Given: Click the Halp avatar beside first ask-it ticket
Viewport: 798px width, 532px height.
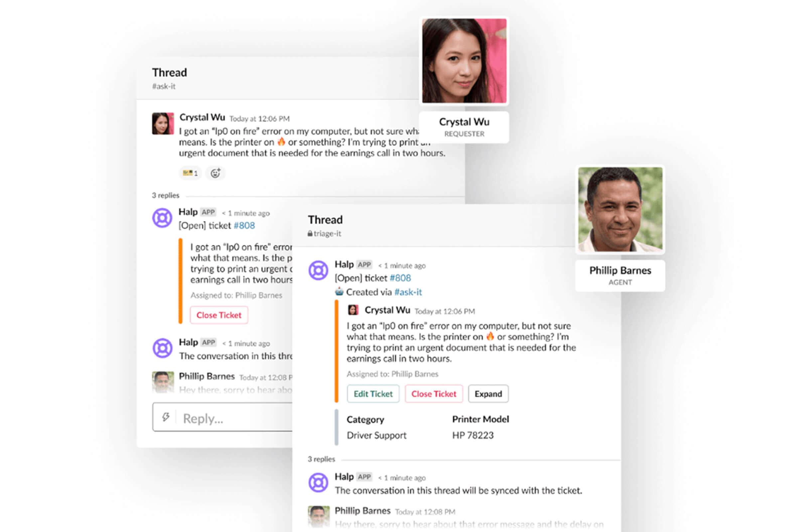Looking at the screenshot, I should [162, 218].
